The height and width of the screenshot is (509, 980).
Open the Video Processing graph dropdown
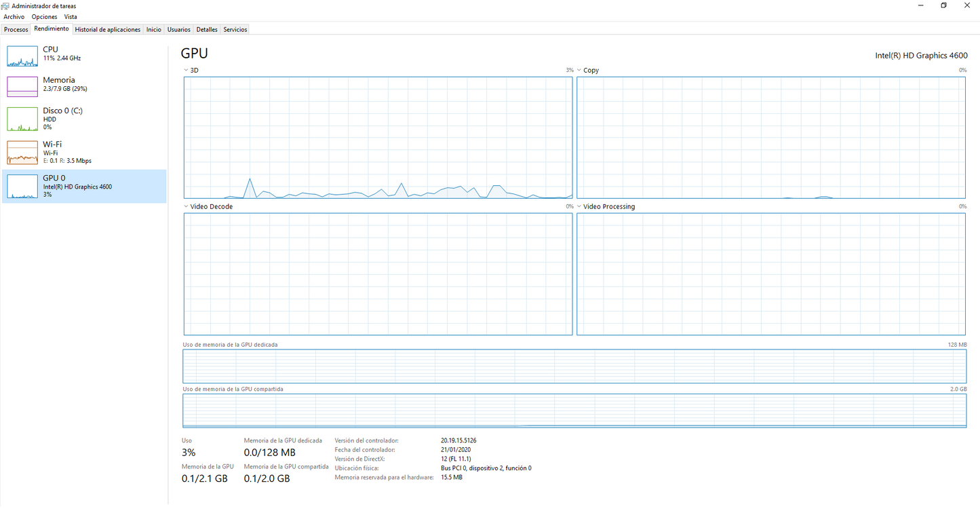point(579,207)
